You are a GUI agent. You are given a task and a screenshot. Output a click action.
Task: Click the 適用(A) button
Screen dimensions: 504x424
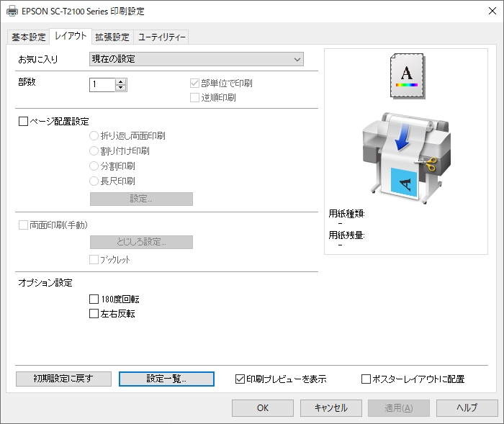(399, 408)
